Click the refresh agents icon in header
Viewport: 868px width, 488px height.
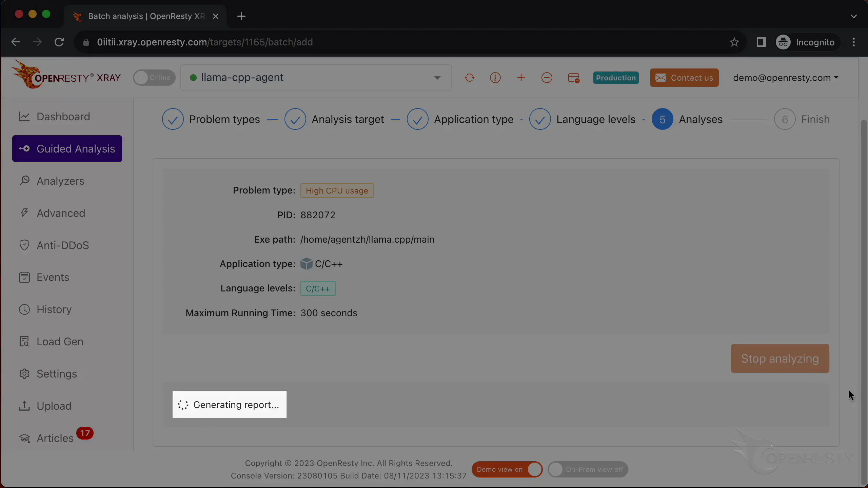coord(469,78)
